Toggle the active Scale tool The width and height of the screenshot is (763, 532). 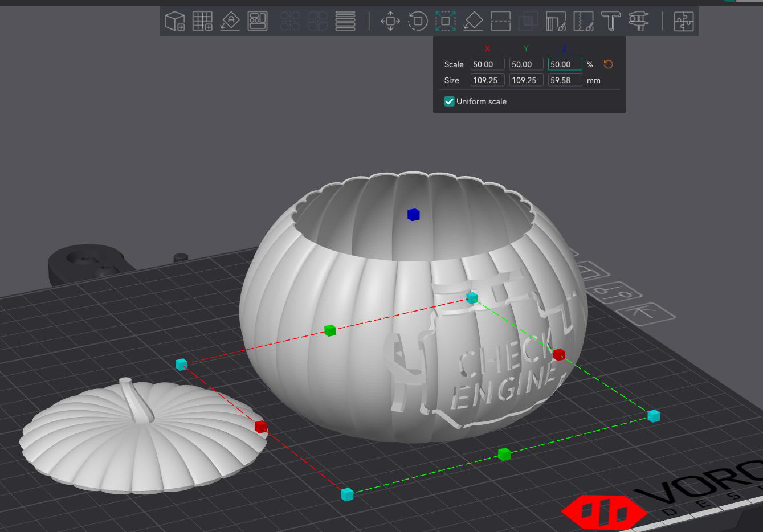446,22
